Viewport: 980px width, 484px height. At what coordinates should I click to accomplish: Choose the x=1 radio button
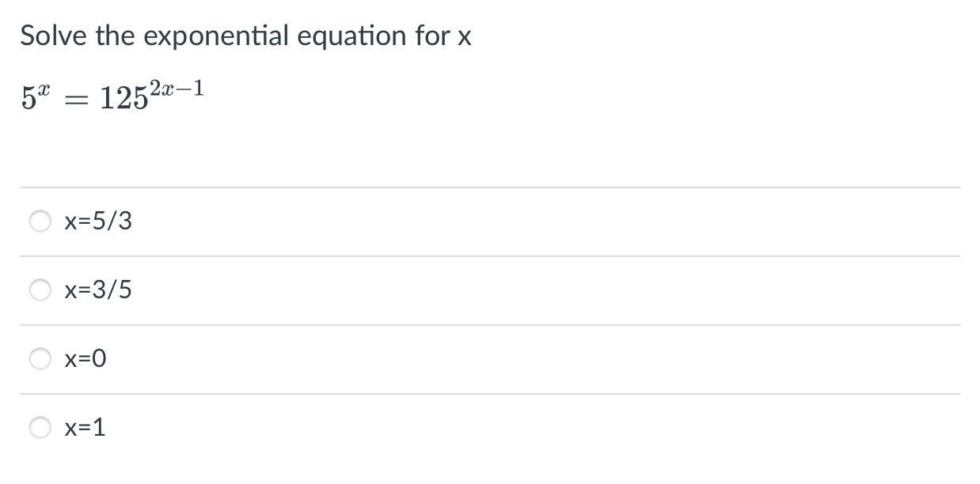[x=41, y=429]
